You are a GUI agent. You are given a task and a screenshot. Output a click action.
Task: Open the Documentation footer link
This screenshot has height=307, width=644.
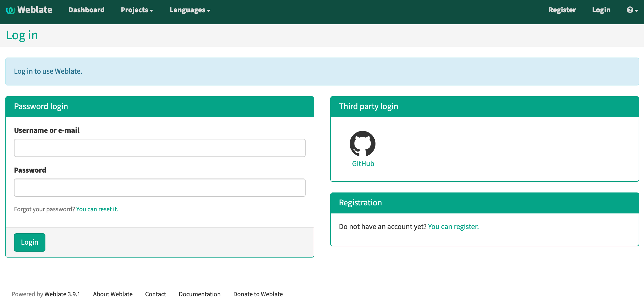pos(199,294)
